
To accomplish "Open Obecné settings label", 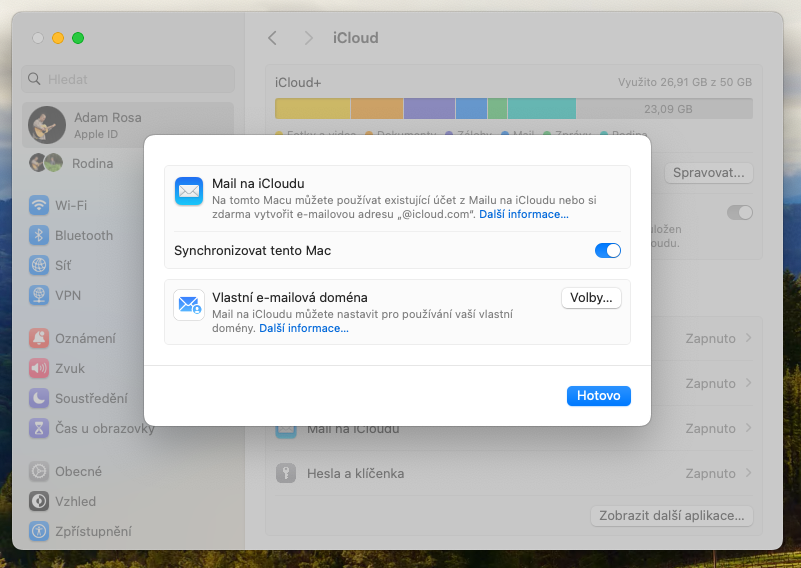I will point(78,471).
